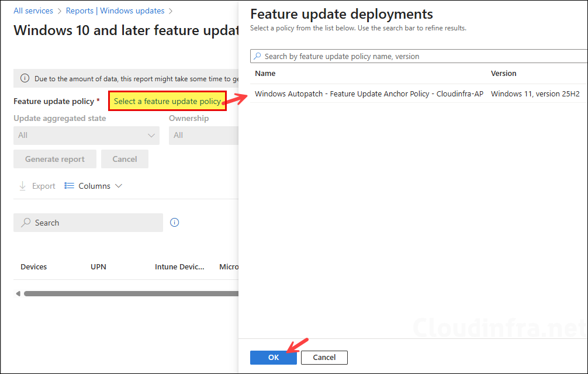
Task: Click the info icon in the data warning banner
Action: coord(24,78)
